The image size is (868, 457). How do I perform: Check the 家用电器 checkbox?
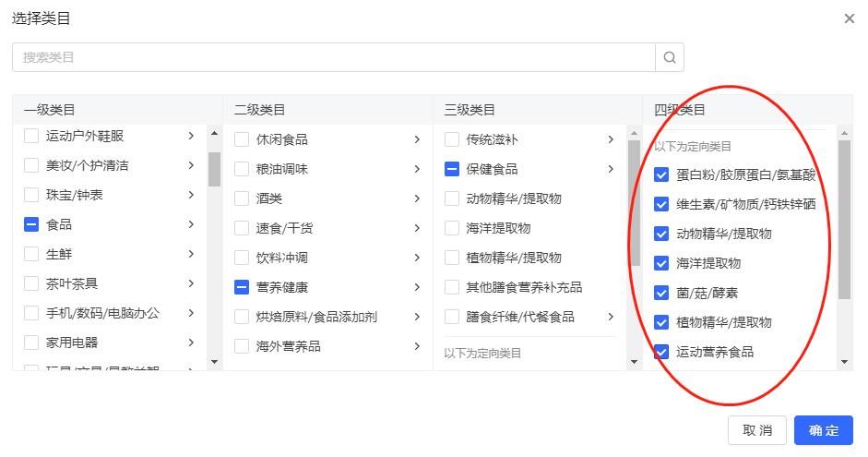[x=31, y=343]
